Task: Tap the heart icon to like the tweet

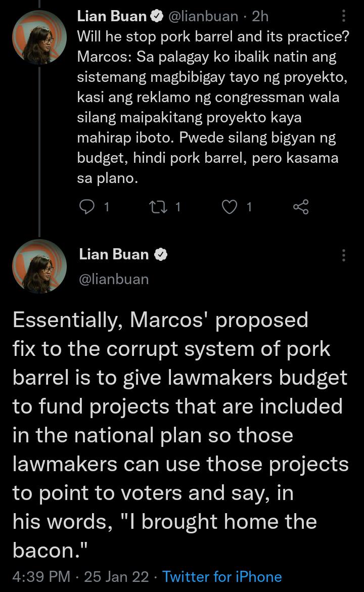Action: coord(230,206)
